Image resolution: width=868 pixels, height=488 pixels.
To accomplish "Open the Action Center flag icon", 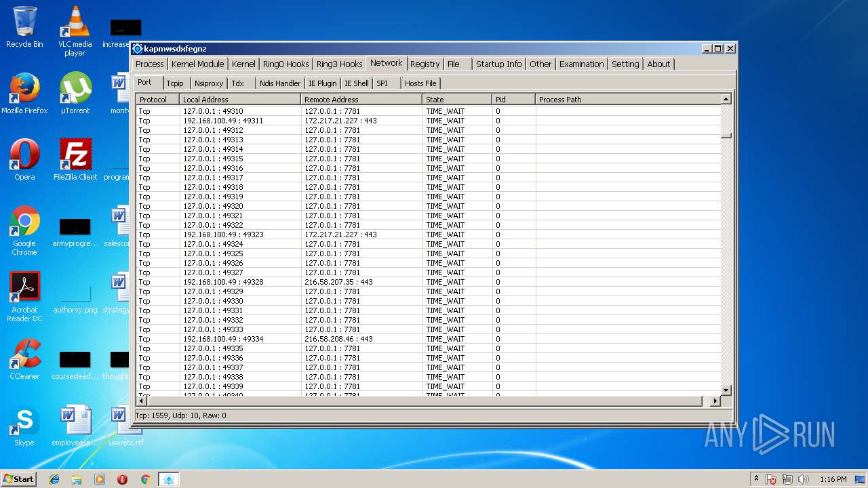I will (x=771, y=479).
